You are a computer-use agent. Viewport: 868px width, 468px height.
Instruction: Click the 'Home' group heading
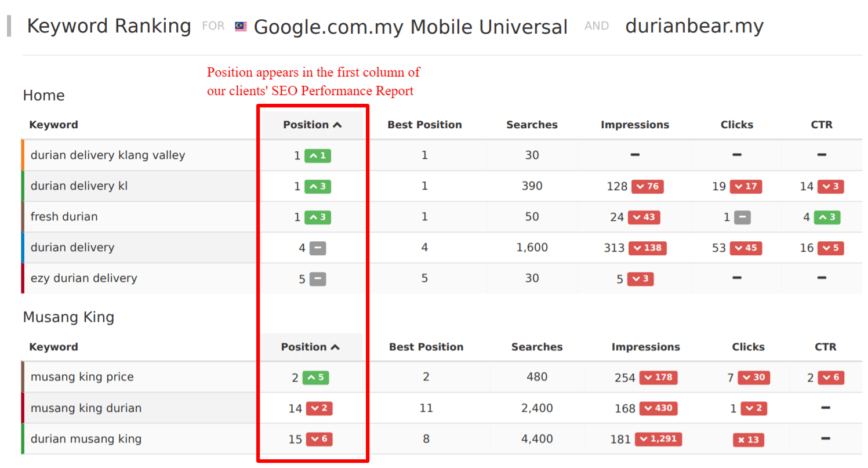(x=43, y=96)
